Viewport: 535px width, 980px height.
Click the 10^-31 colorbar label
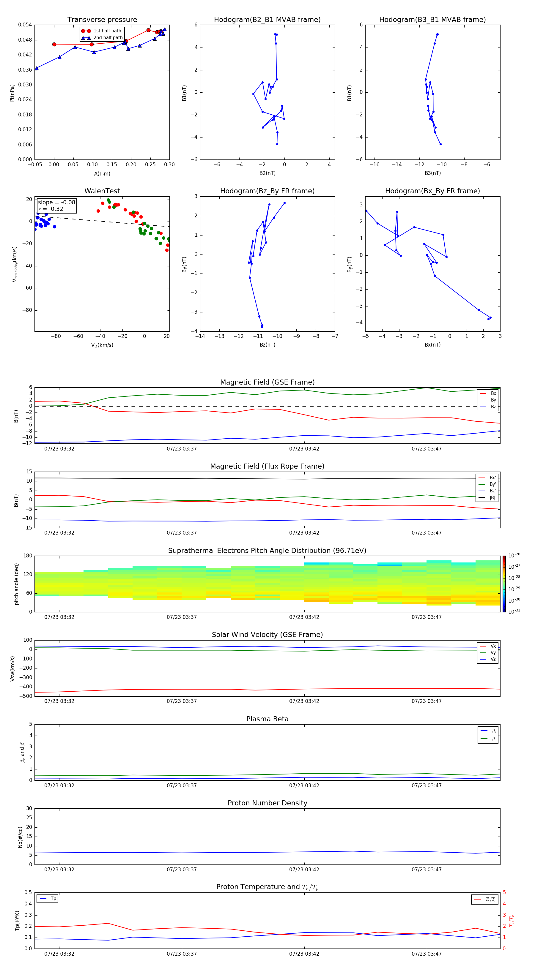pos(514,611)
